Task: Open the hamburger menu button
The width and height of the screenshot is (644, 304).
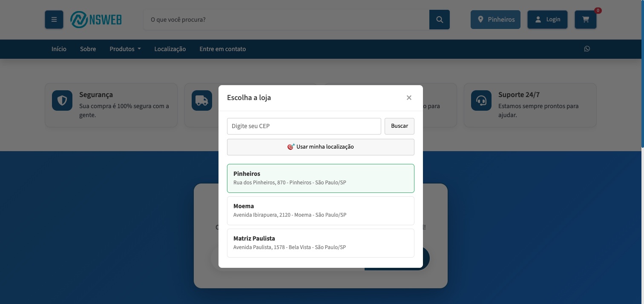Action: click(x=54, y=20)
